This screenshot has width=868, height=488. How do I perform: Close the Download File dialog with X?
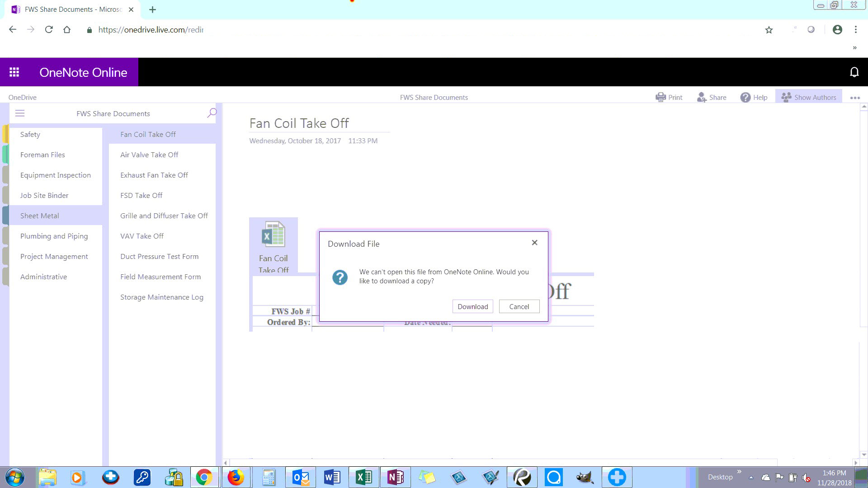[534, 243]
